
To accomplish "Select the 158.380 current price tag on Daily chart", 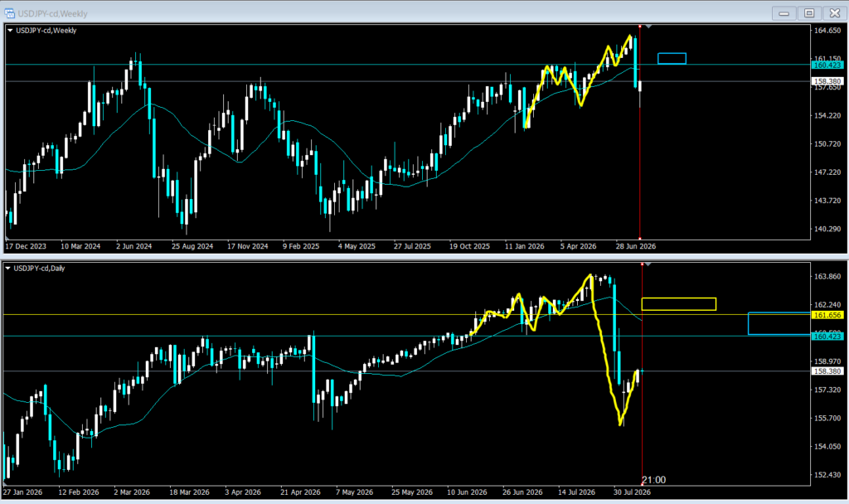I will click(x=827, y=371).
